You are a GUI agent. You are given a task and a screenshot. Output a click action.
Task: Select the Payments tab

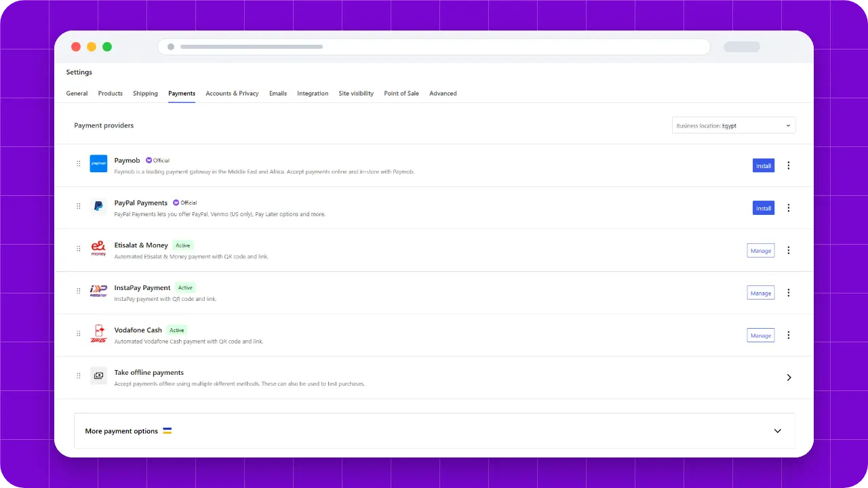tap(182, 94)
